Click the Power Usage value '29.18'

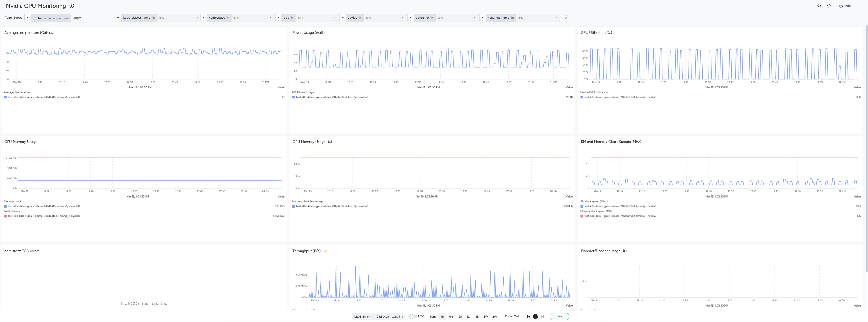tap(569, 97)
